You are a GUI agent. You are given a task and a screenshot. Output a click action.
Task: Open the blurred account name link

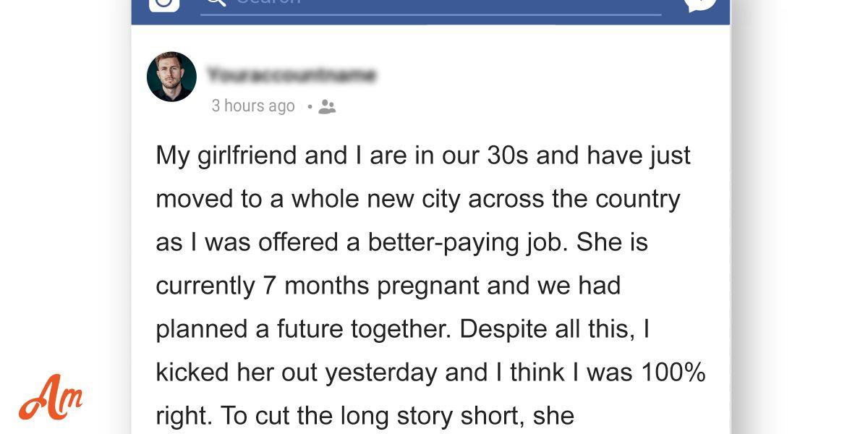tap(291, 75)
